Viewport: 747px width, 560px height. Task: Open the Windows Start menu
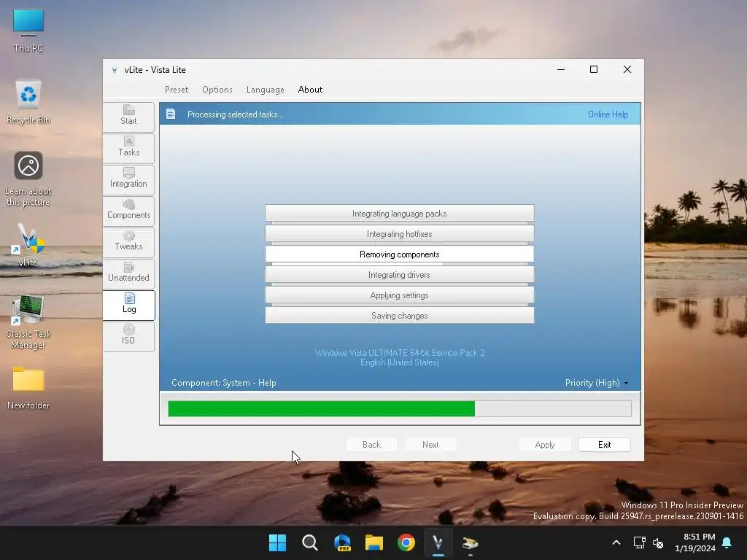tap(277, 542)
